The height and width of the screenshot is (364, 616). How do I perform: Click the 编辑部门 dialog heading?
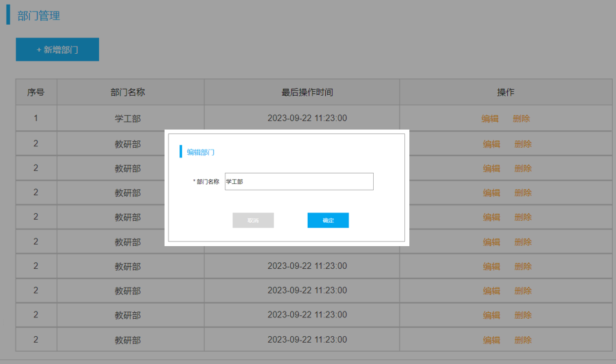coord(201,152)
